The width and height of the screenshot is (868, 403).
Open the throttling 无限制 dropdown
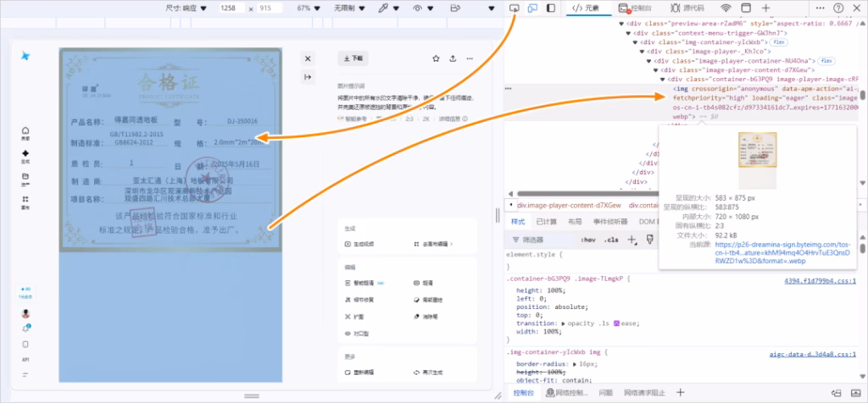tap(348, 8)
